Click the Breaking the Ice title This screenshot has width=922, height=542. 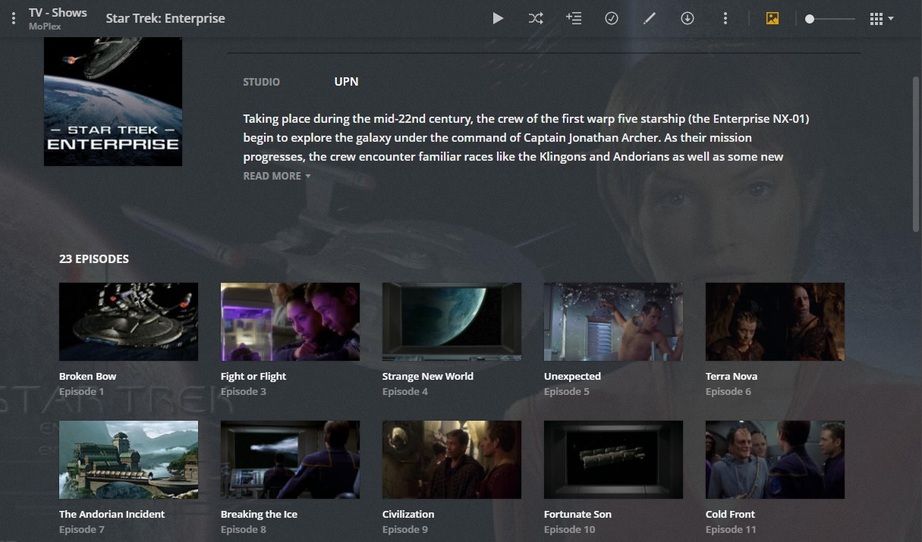pos(259,514)
